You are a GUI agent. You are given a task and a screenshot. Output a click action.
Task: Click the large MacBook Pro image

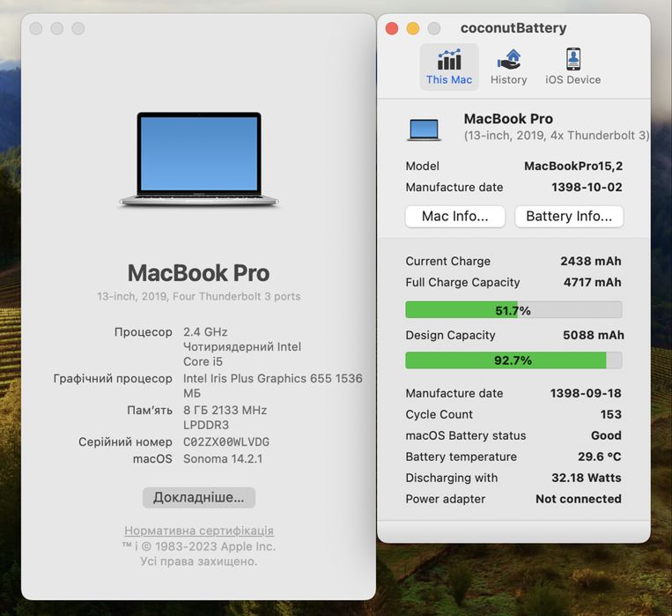point(199,160)
